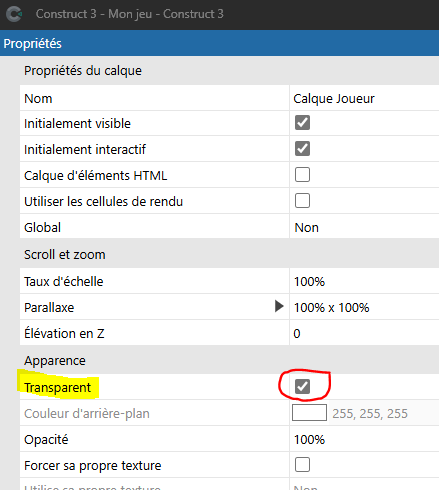Enable Forcer sa propre texture checkbox

pyautogui.click(x=302, y=465)
